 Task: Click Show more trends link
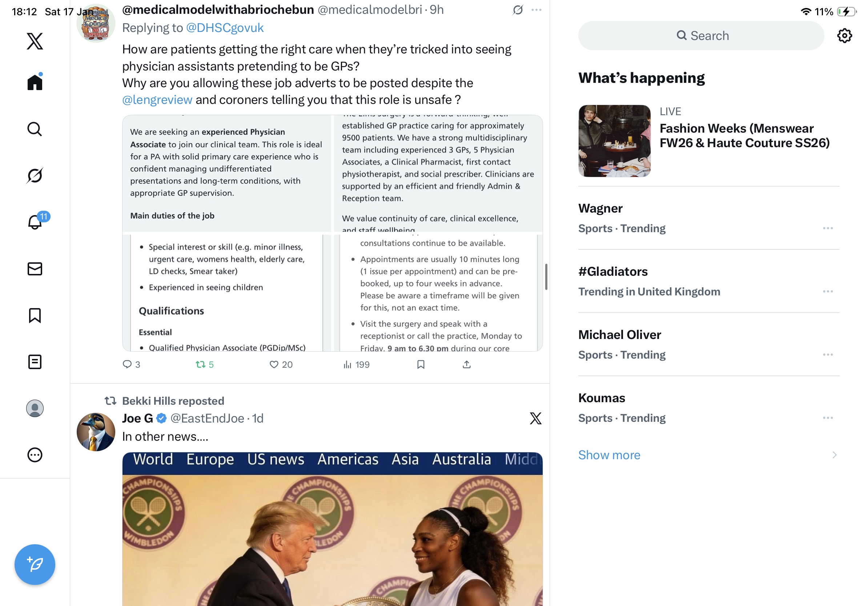pos(609,455)
